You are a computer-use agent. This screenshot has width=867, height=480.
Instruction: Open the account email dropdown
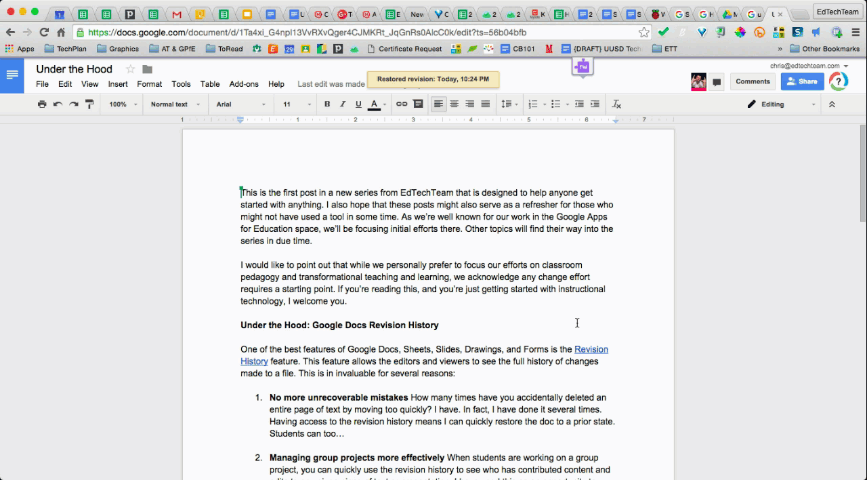point(809,65)
